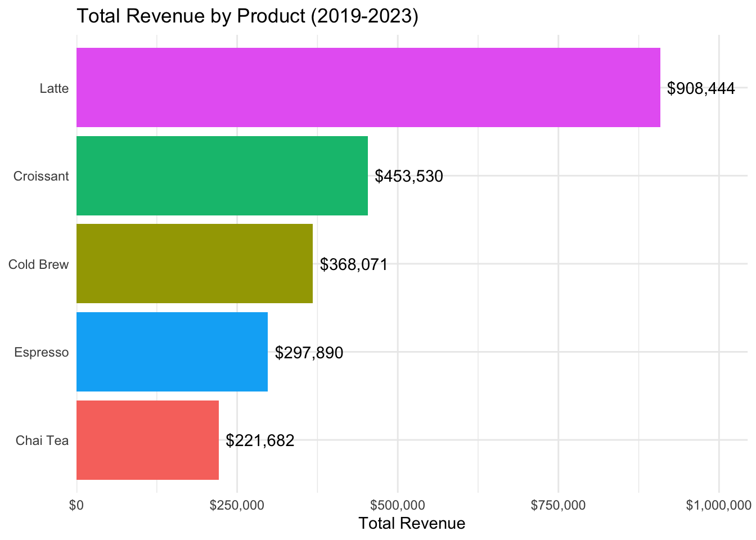Click the chart title text
756x540 pixels.
(247, 16)
